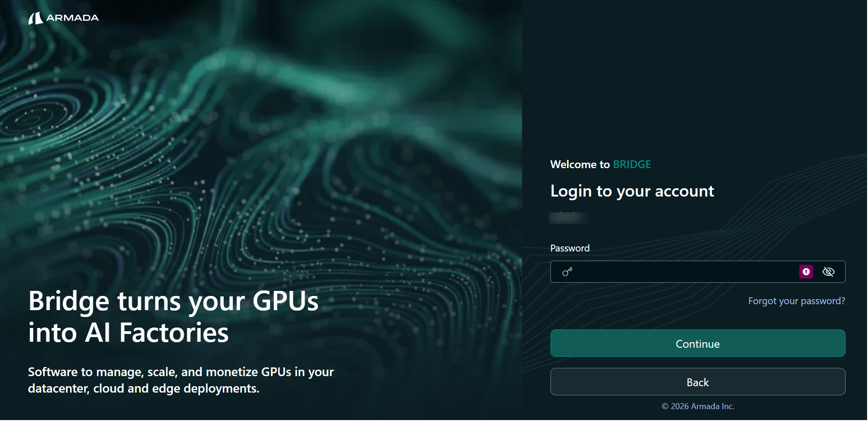The height and width of the screenshot is (421, 868).
Task: Toggle password visibility eye icon
Action: (x=829, y=272)
